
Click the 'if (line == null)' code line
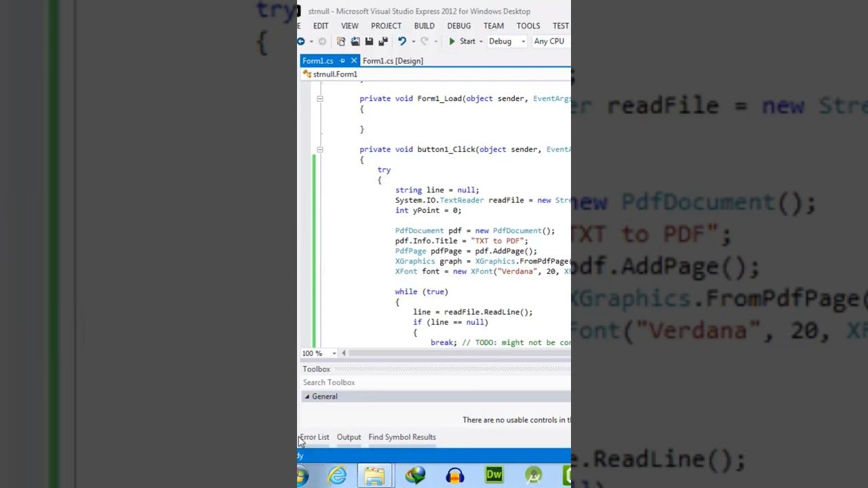tap(450, 323)
